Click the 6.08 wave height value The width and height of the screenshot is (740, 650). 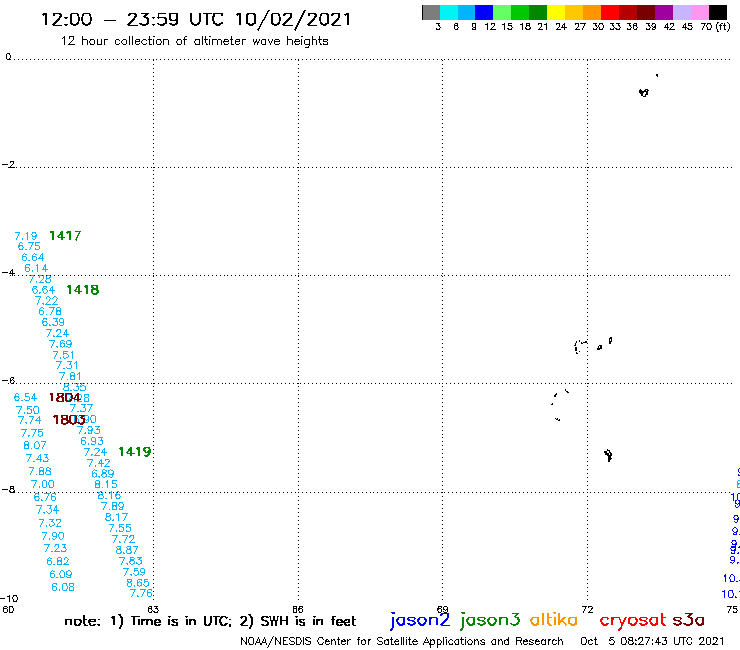coord(63,587)
